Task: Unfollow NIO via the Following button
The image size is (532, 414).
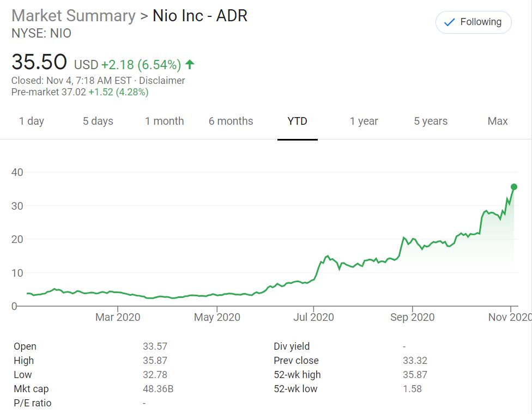Action: click(x=473, y=22)
